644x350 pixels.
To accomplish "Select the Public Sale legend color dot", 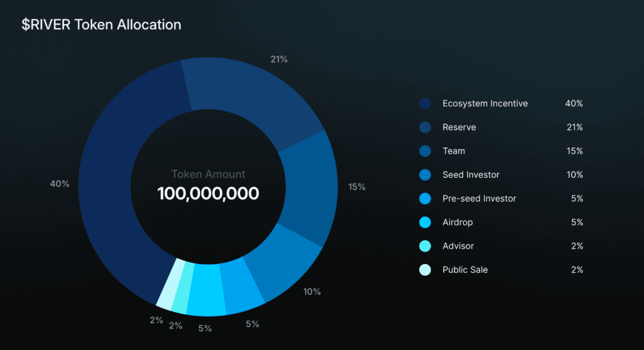I will pyautogui.click(x=425, y=270).
